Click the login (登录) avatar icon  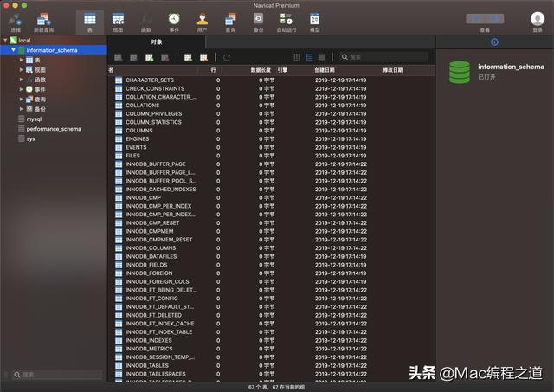click(x=538, y=19)
